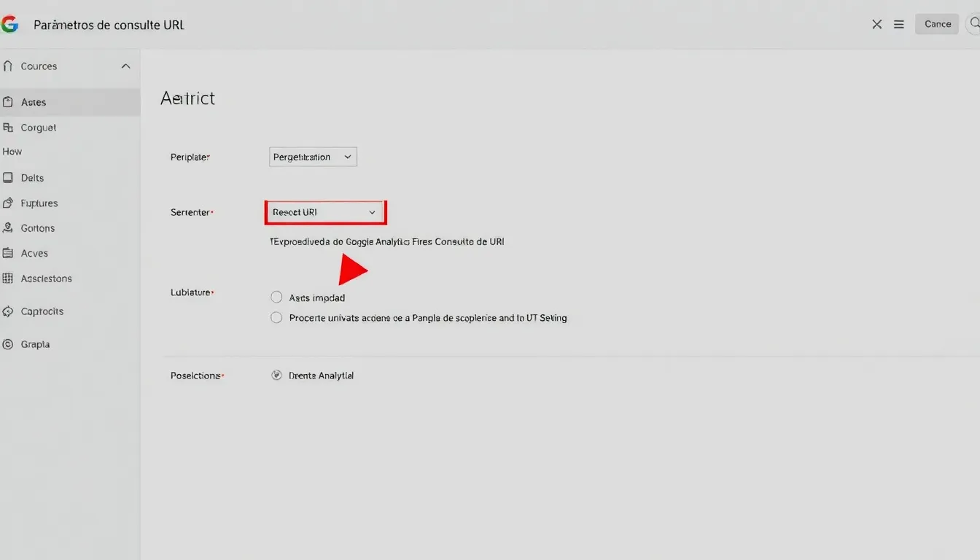Click the Serrenter field label
Image resolution: width=980 pixels, height=560 pixels.
point(192,212)
